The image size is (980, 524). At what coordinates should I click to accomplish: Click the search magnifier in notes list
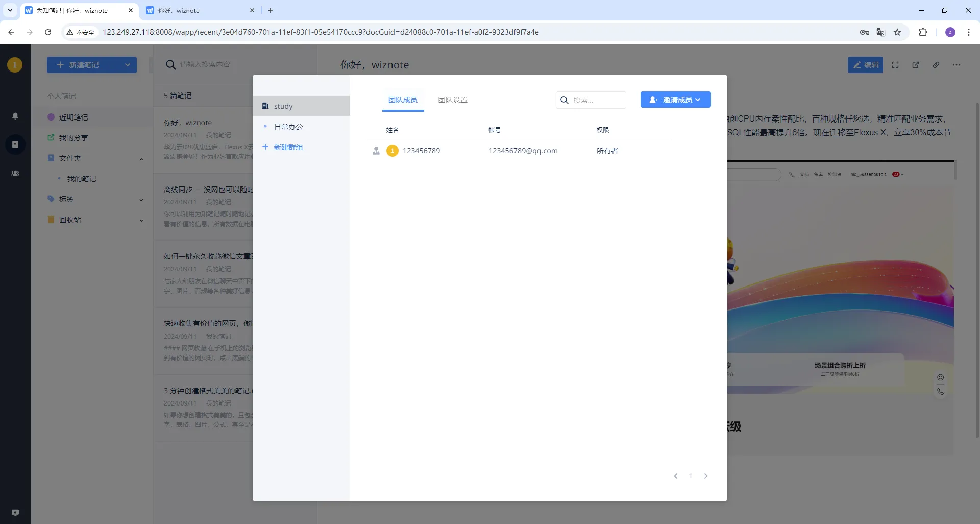click(171, 65)
